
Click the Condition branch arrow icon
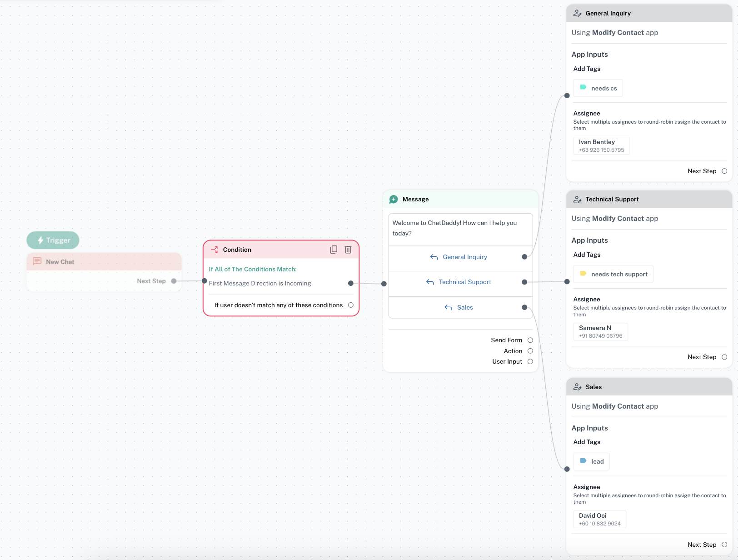pos(214,250)
